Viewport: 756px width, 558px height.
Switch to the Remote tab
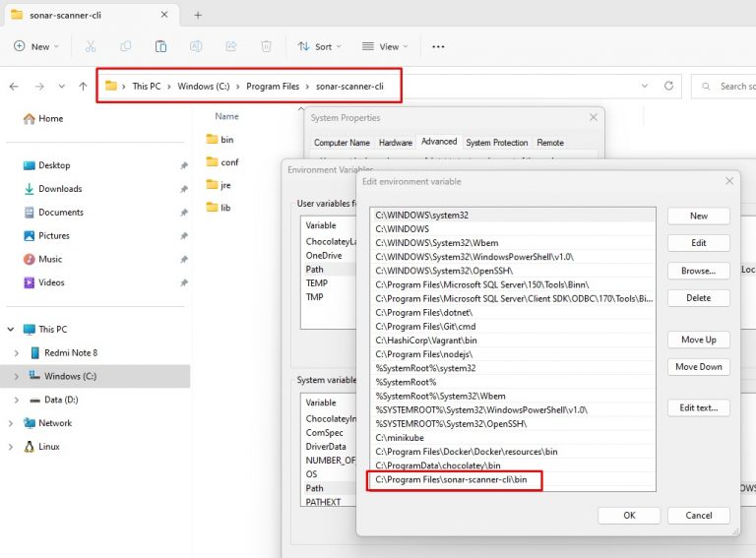pyautogui.click(x=550, y=143)
